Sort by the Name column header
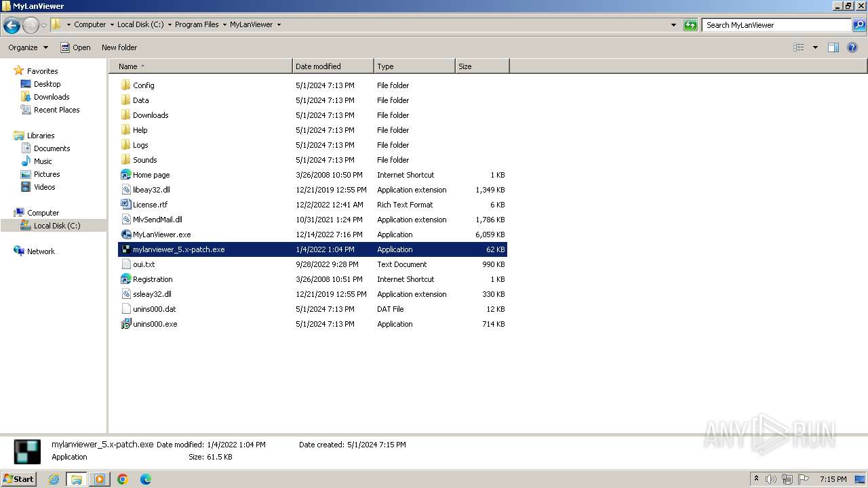This screenshot has width=868, height=488. (x=201, y=66)
